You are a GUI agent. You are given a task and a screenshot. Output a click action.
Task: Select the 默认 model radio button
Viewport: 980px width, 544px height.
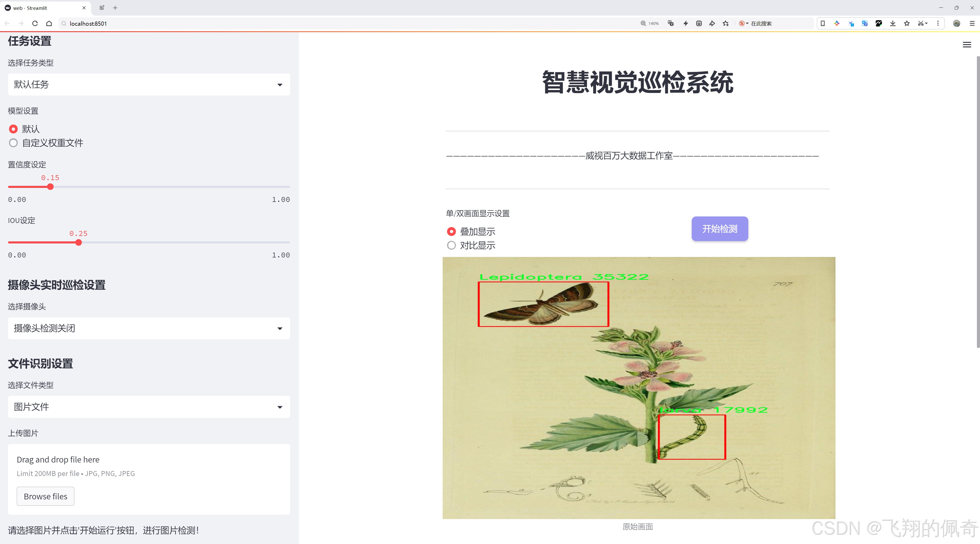click(x=13, y=129)
